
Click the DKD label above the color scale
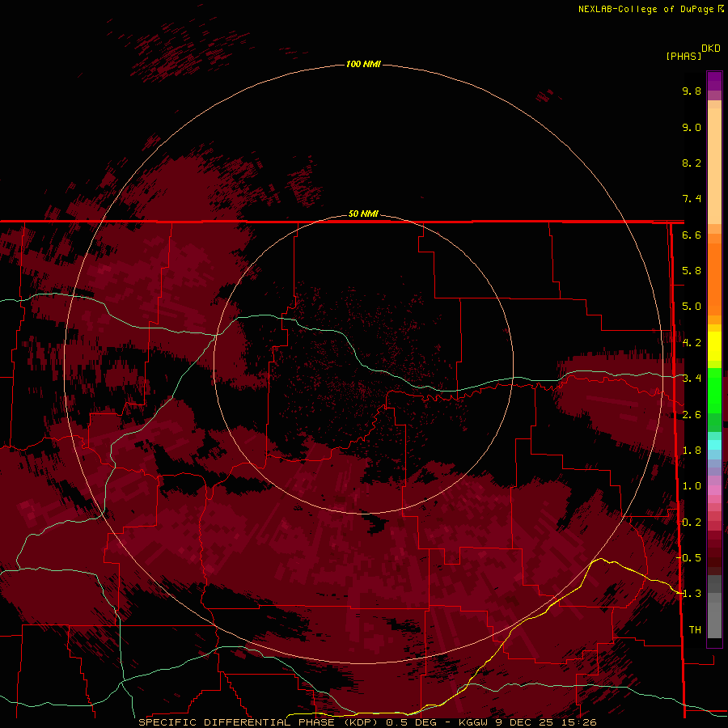point(711,49)
